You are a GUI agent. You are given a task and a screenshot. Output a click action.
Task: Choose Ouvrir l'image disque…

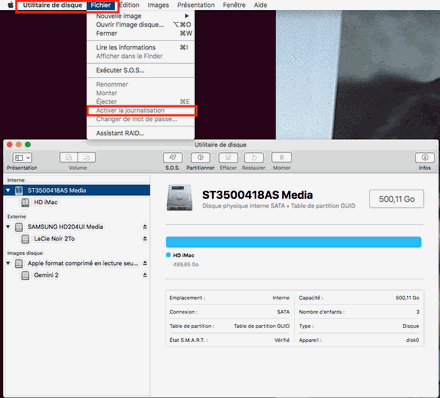pos(141,25)
